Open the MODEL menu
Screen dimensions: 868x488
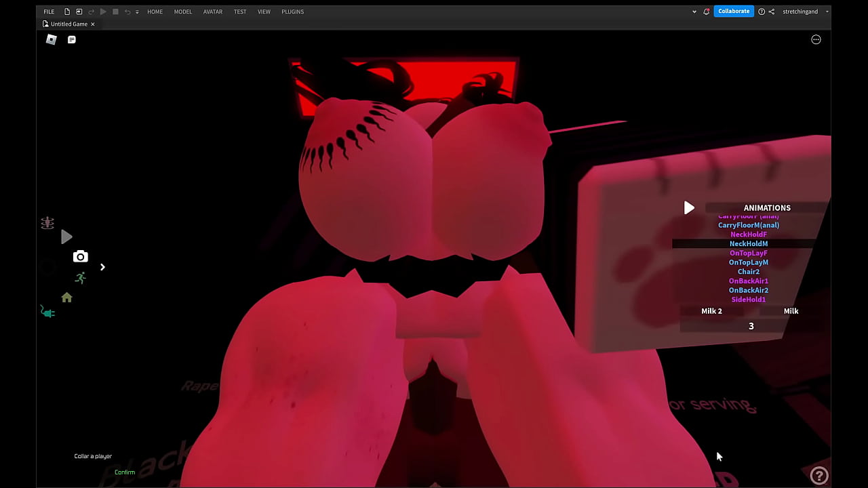[182, 11]
